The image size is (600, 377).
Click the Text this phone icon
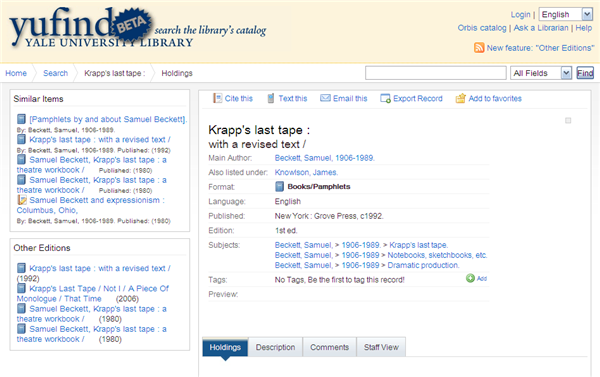(x=271, y=98)
